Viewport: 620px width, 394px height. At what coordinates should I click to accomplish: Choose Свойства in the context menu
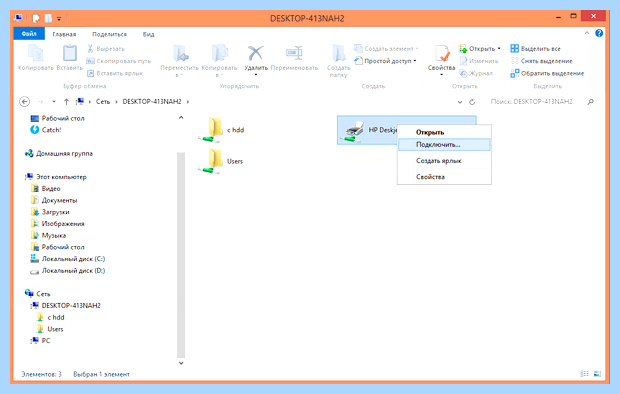(444, 177)
